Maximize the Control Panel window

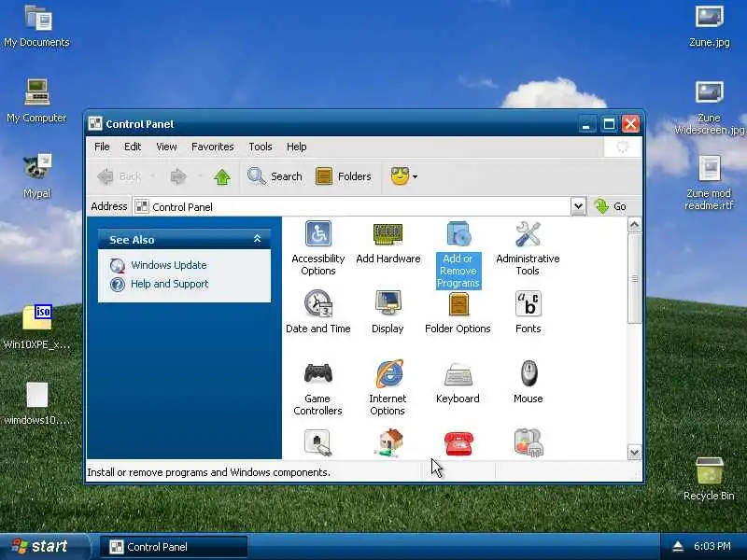coord(609,124)
